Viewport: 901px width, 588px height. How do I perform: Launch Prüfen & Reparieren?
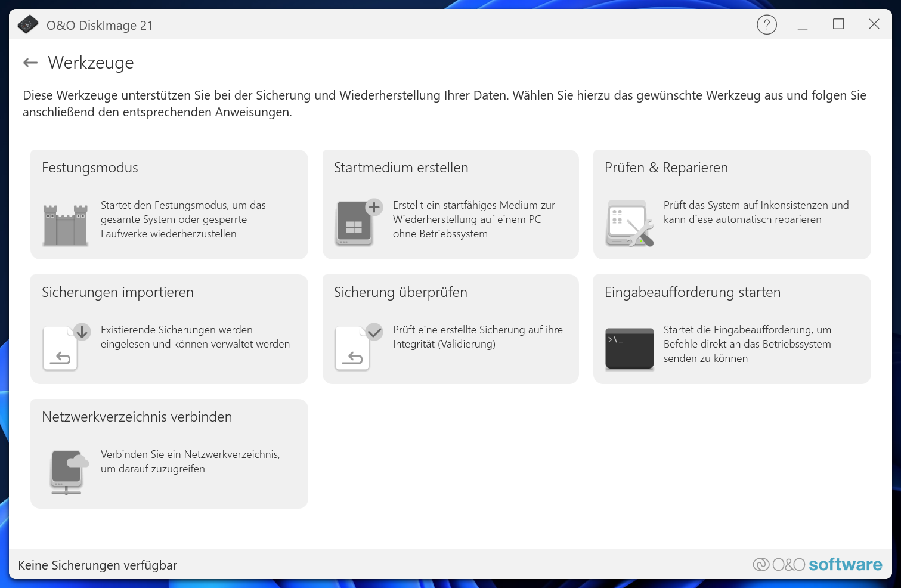tap(732, 205)
